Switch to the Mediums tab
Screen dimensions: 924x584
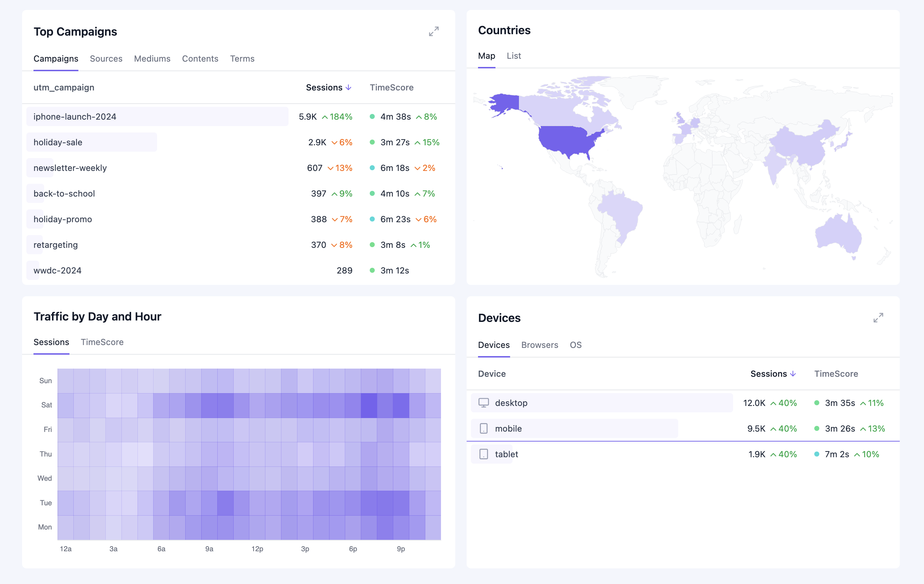tap(152, 59)
